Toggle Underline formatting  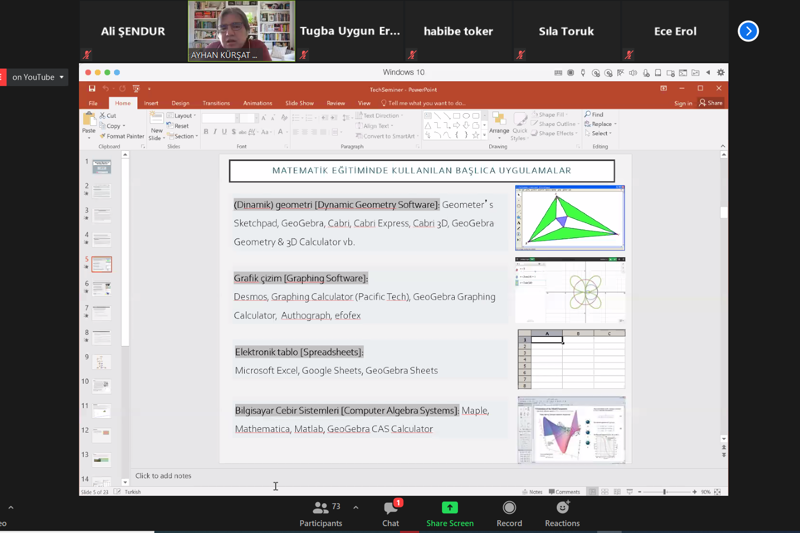pos(224,132)
